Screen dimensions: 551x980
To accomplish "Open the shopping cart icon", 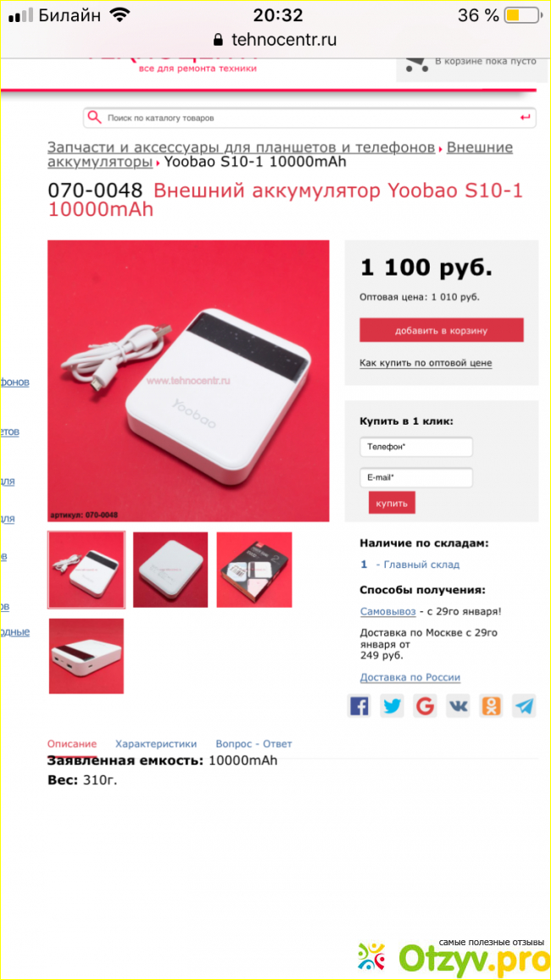I will click(415, 62).
